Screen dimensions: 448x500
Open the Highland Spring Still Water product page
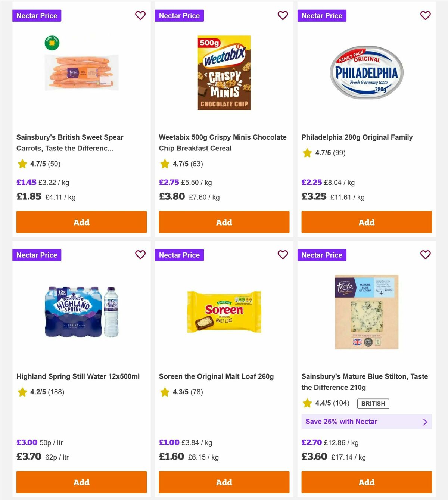(79, 376)
